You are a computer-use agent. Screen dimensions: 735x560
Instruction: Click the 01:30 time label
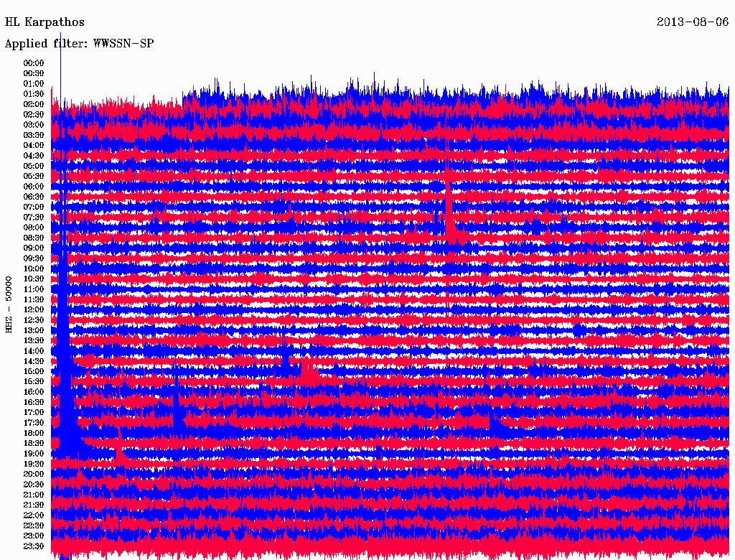pyautogui.click(x=34, y=94)
